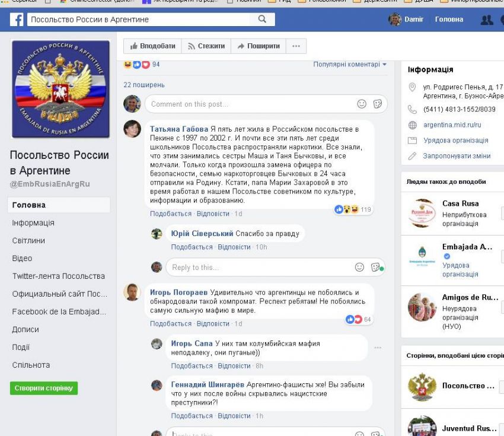Click the Facebook logo icon

pyautogui.click(x=17, y=20)
